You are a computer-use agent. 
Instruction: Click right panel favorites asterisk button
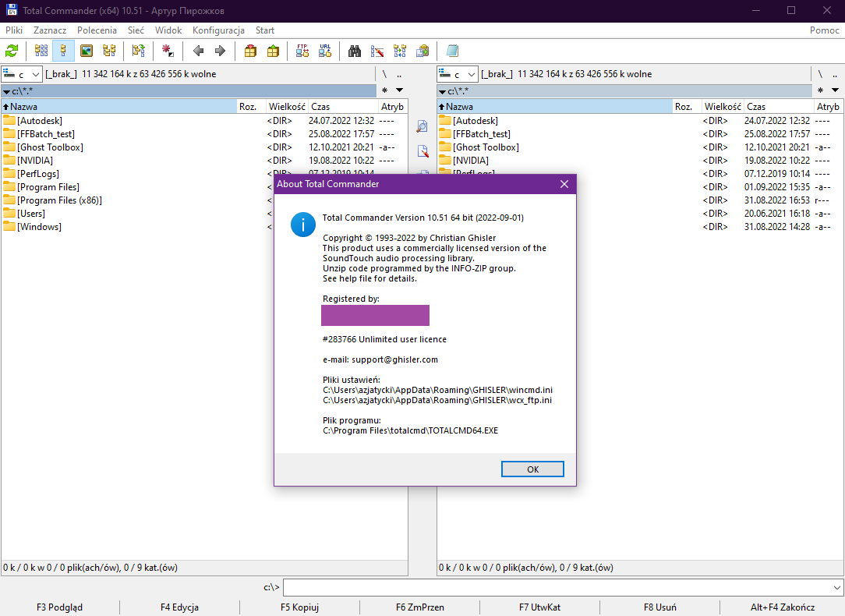pos(820,90)
